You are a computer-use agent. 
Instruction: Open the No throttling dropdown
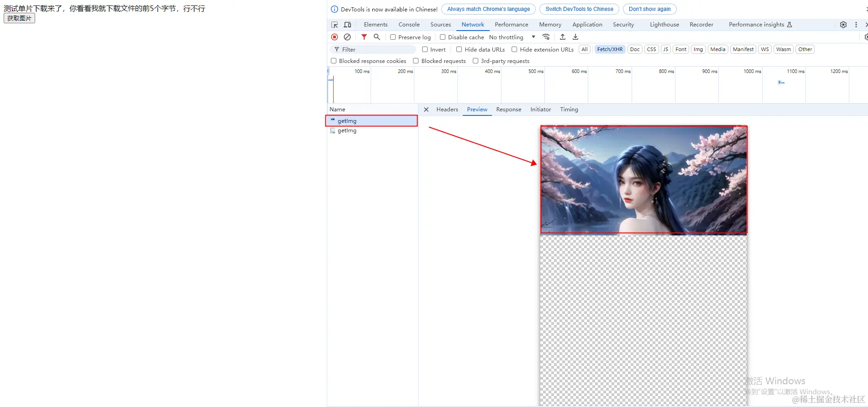click(x=512, y=37)
